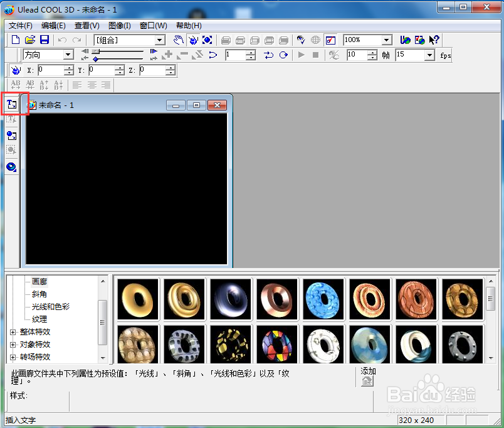Expand the 整体特效 tree node
504x428 pixels.
(13, 332)
